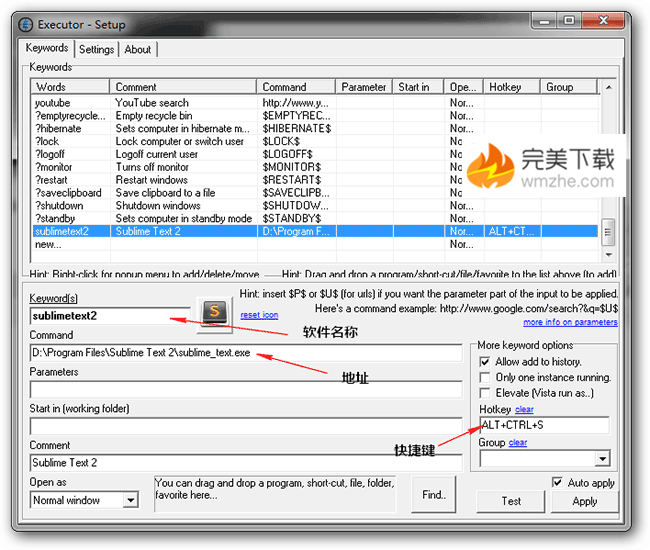Close the Executor Setup window
650x550 pixels.
[603, 20]
